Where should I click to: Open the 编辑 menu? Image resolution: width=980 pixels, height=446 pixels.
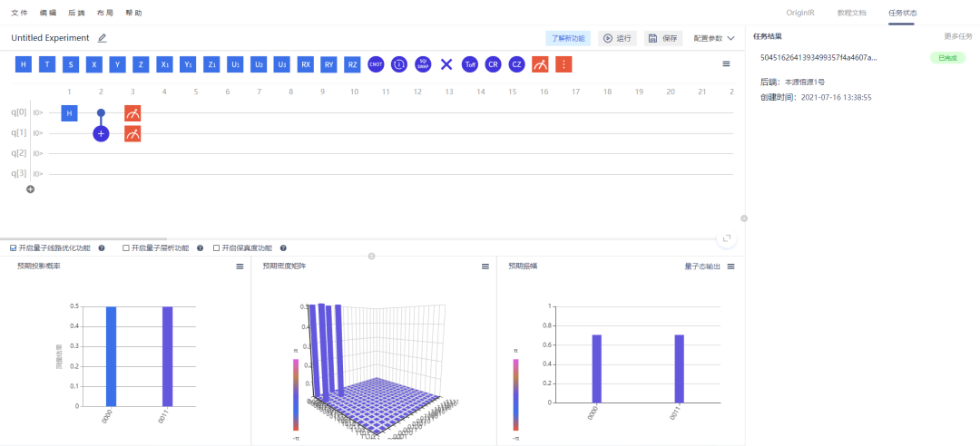point(47,13)
